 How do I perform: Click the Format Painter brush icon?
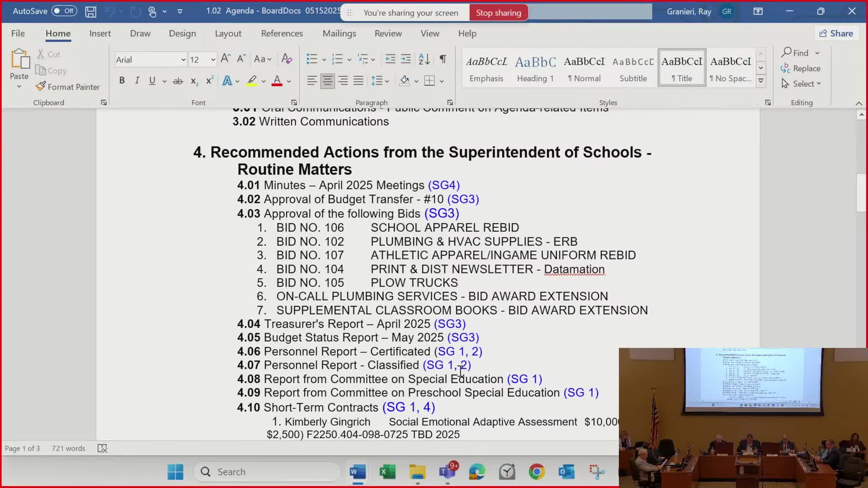click(41, 86)
